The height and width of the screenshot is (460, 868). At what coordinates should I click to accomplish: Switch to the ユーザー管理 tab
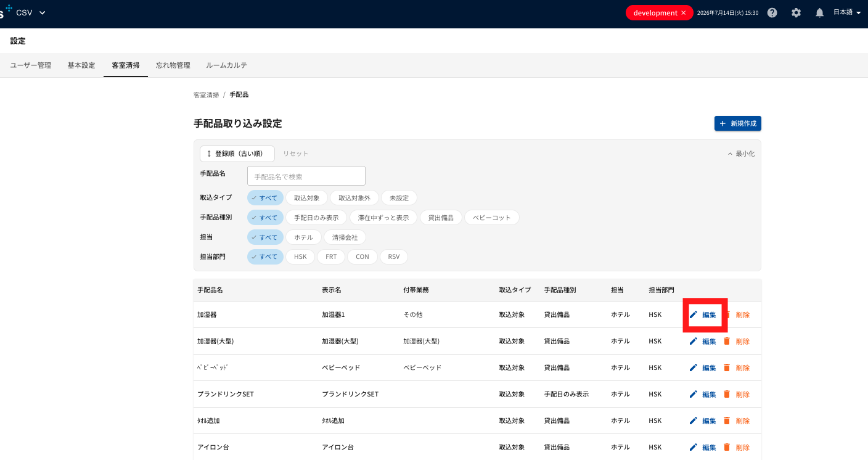point(31,65)
